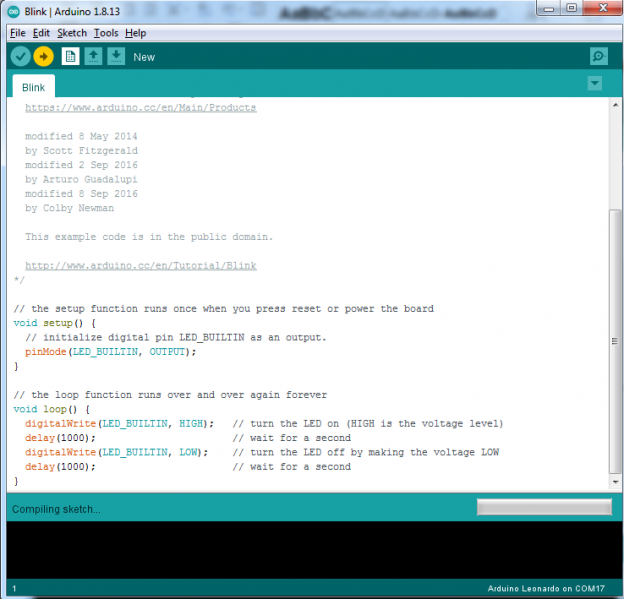Open the Sketch menu
The width and height of the screenshot is (624, 599).
[x=72, y=33]
